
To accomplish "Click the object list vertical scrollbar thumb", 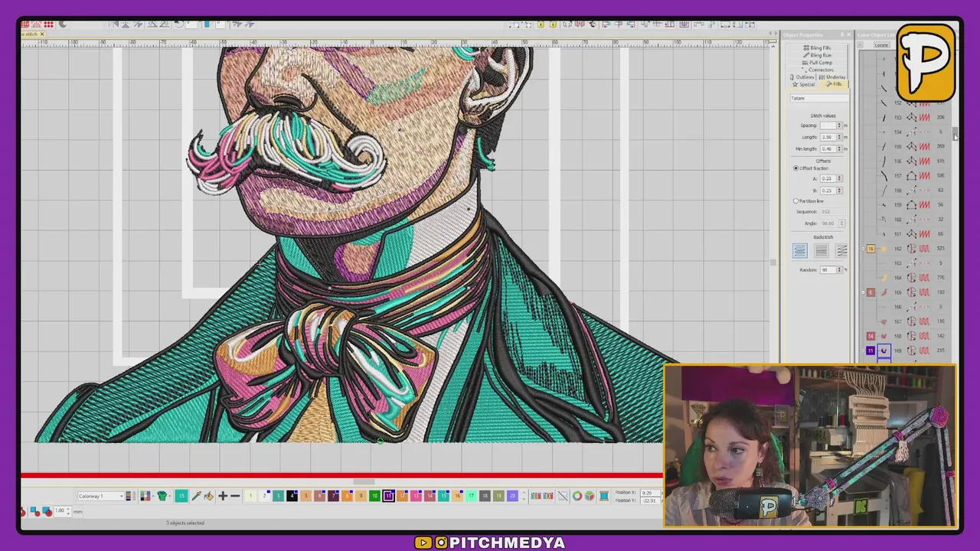I will click(955, 134).
